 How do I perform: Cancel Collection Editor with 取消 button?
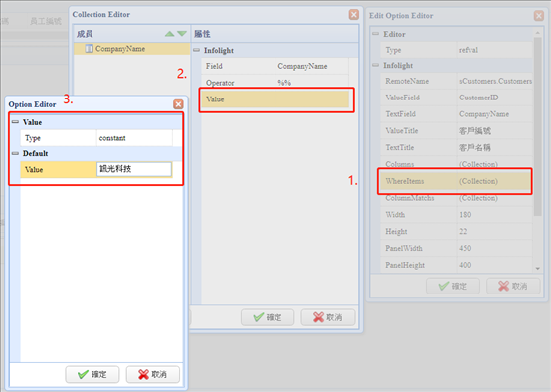point(328,317)
